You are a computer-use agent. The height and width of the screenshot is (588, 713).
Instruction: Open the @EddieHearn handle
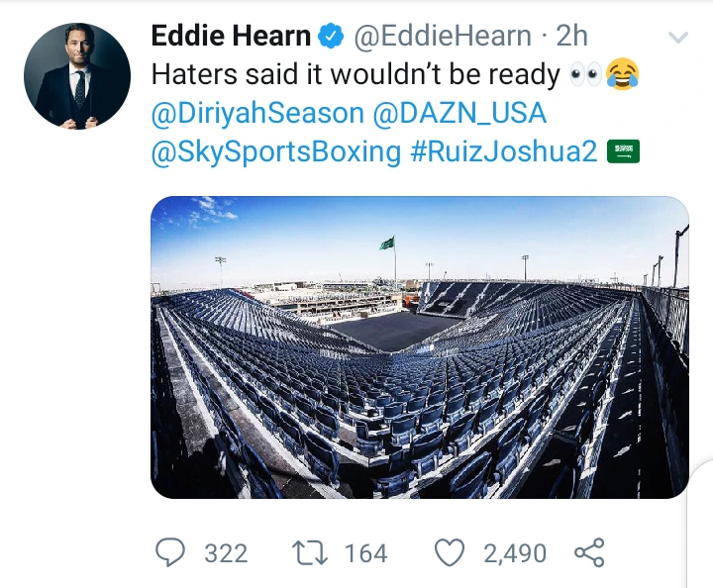pyautogui.click(x=443, y=36)
